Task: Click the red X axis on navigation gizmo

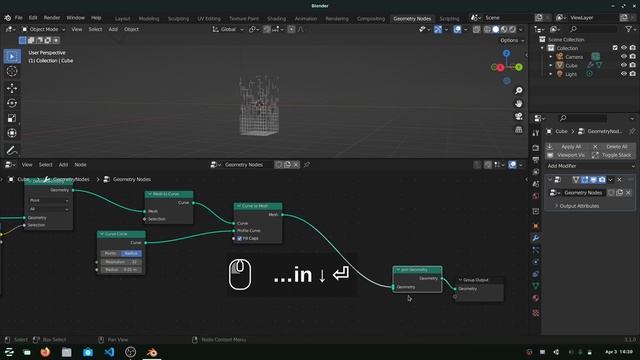Action: (x=500, y=68)
